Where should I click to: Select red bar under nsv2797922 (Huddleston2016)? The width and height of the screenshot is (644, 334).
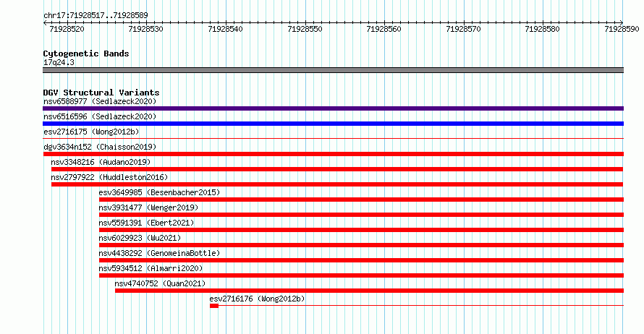click(x=337, y=184)
